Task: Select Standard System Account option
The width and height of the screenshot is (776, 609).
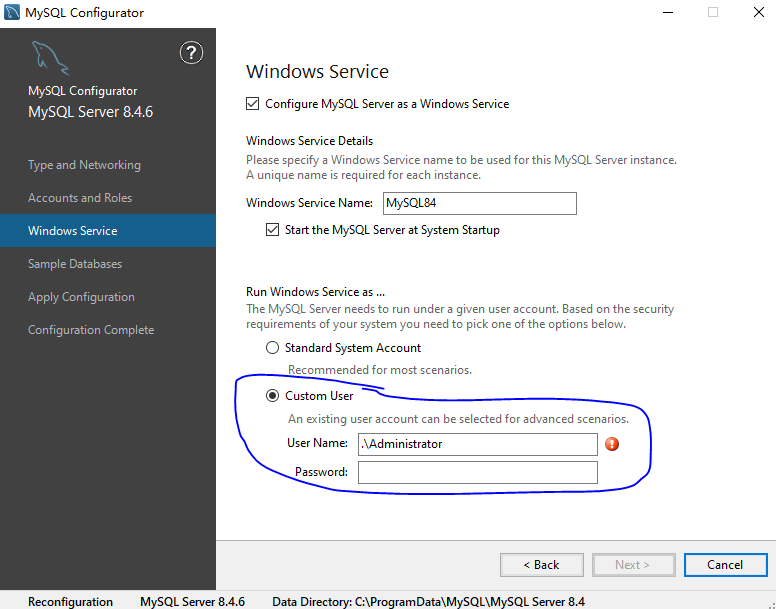Action: point(272,348)
